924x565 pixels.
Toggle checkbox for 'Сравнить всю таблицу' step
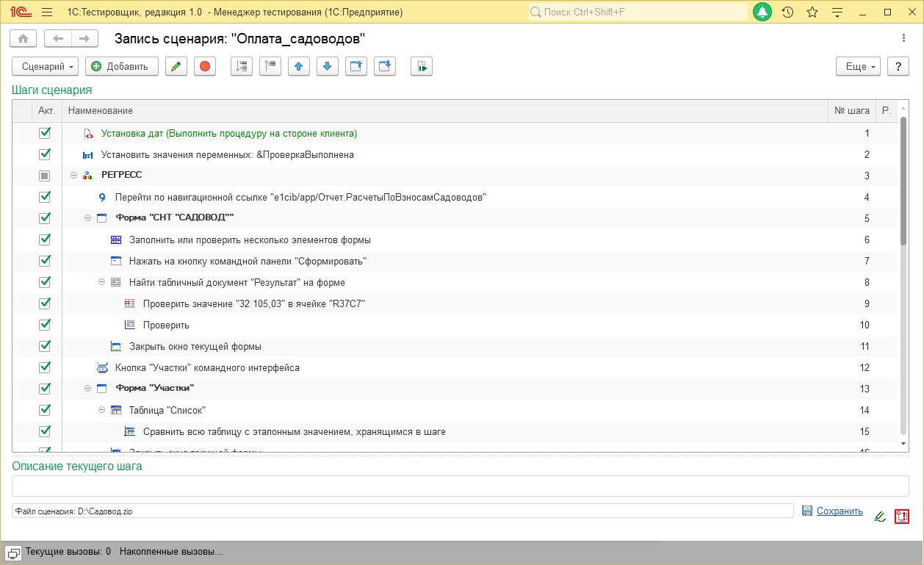[x=45, y=431]
